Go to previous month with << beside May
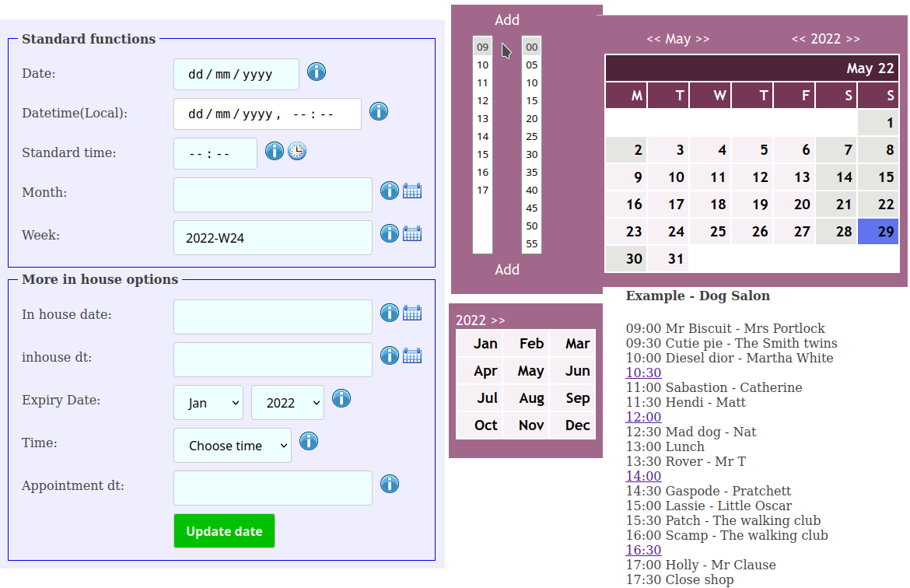910x588 pixels. 653,39
